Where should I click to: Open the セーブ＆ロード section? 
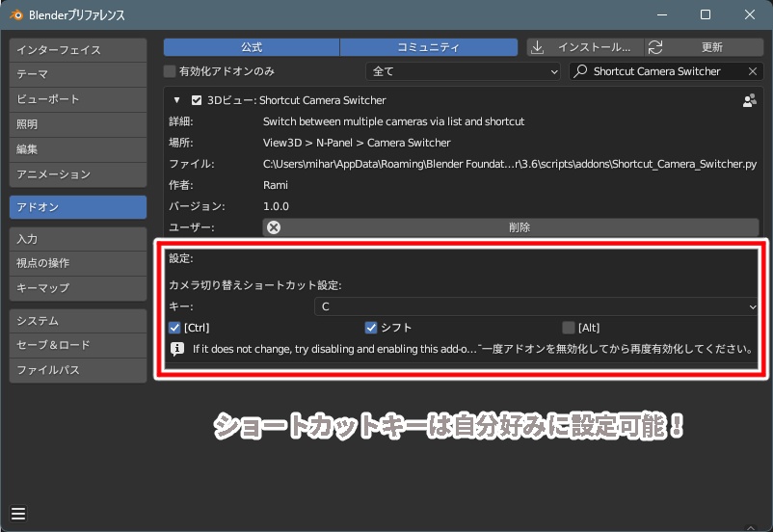(78, 345)
